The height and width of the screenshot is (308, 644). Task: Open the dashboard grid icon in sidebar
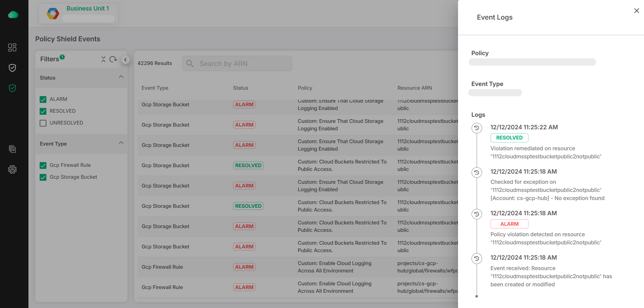12,47
